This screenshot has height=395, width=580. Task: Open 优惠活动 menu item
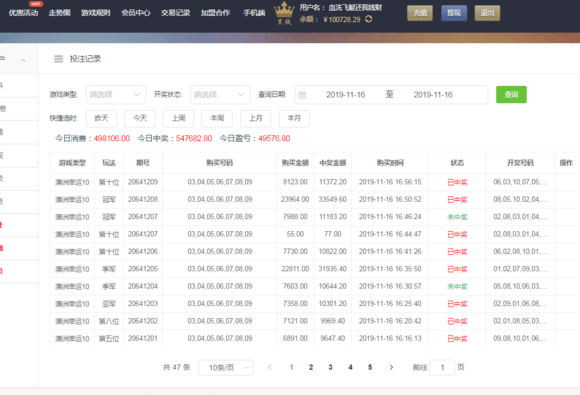pos(23,13)
